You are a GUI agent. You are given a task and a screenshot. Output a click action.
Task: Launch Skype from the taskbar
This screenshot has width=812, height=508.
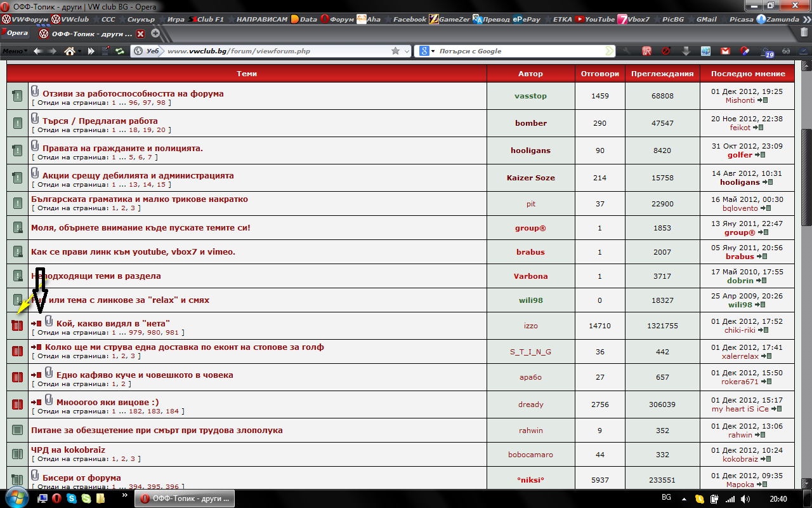[71, 498]
